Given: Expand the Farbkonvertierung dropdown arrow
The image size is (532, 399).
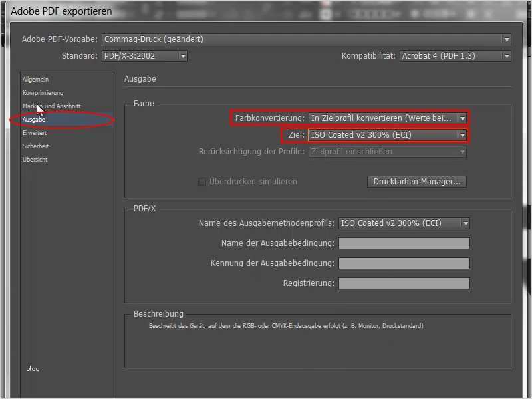Looking at the screenshot, I should (x=462, y=118).
